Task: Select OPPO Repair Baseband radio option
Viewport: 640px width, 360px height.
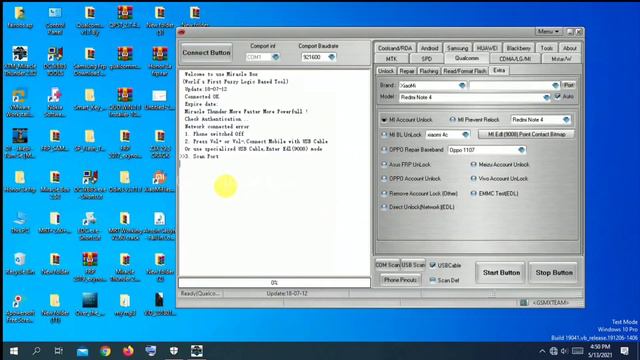Action: (384, 150)
